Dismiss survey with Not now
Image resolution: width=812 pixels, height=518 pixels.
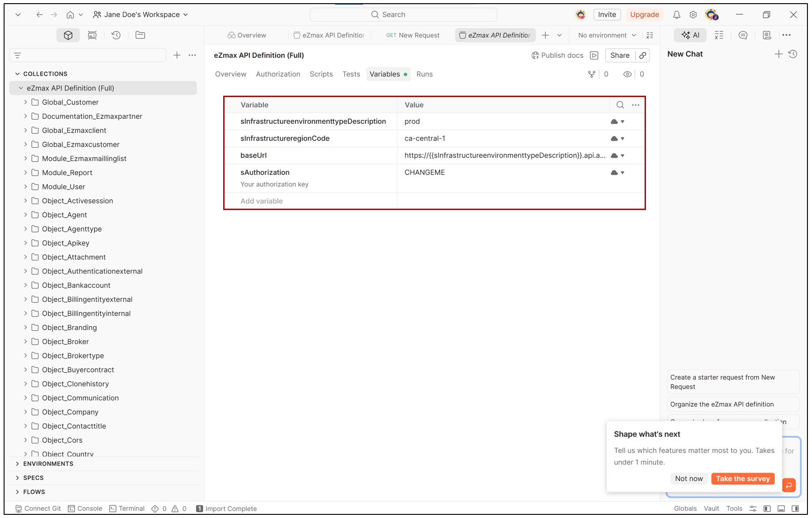tap(689, 479)
